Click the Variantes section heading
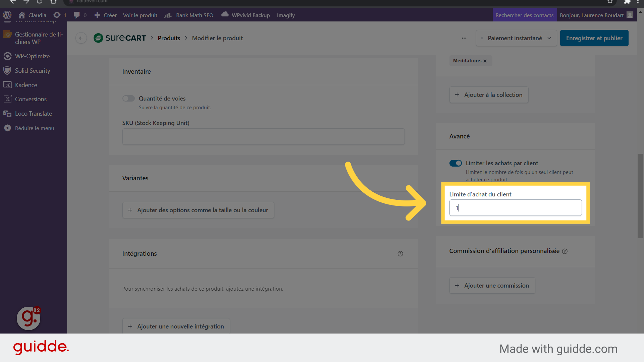 (135, 178)
